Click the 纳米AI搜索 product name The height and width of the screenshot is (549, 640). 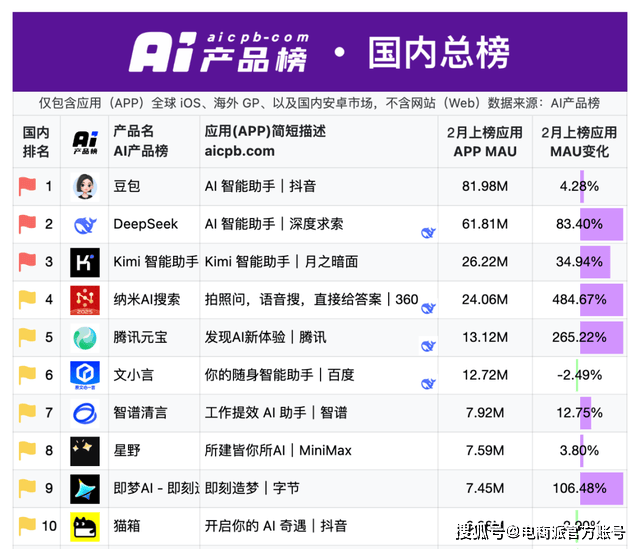pos(147,300)
